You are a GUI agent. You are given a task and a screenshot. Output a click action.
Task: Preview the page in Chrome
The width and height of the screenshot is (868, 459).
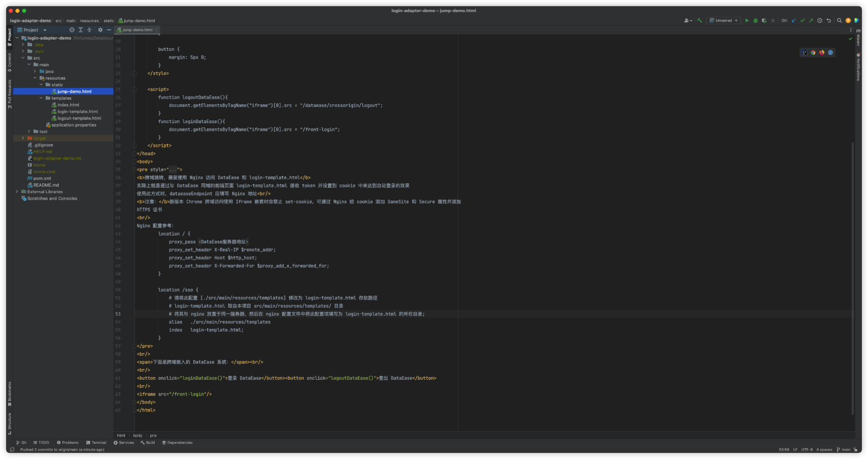pyautogui.click(x=813, y=53)
